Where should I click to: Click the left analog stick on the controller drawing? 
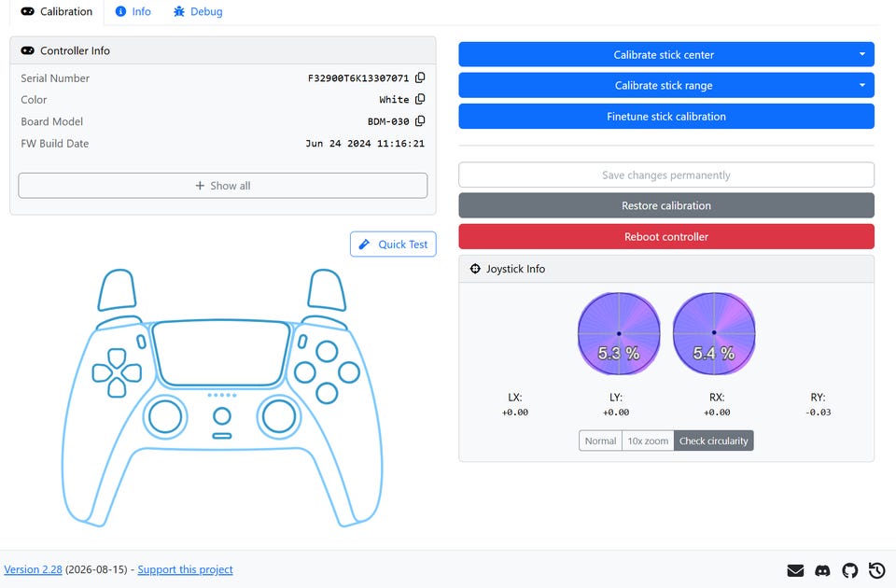165,416
